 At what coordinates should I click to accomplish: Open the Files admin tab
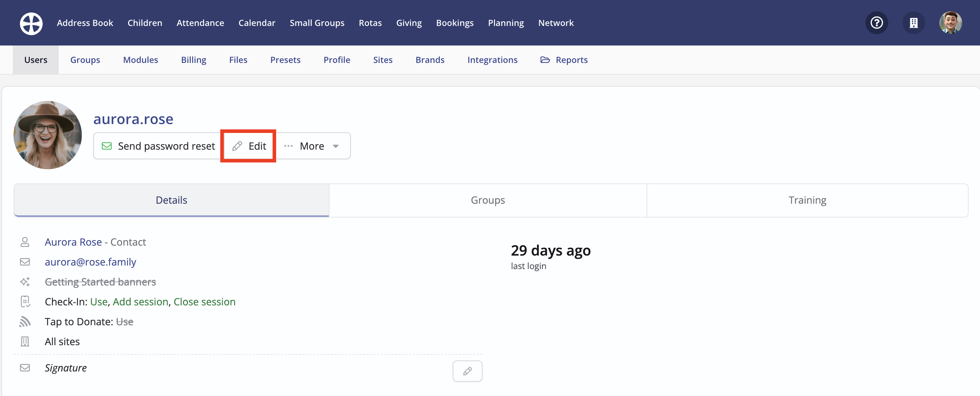coord(238,60)
